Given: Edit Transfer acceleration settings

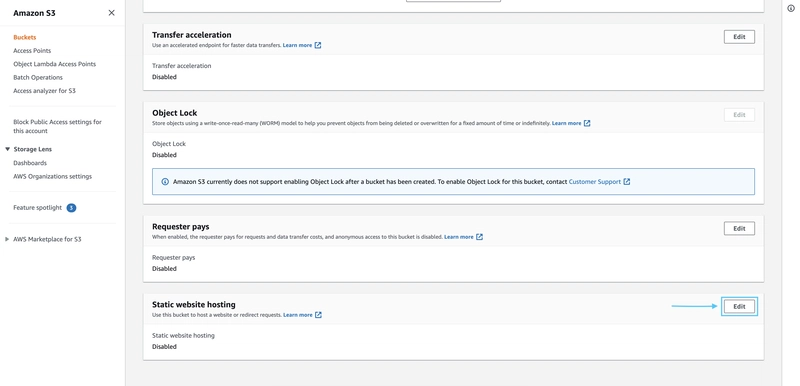Looking at the screenshot, I should pyautogui.click(x=739, y=37).
